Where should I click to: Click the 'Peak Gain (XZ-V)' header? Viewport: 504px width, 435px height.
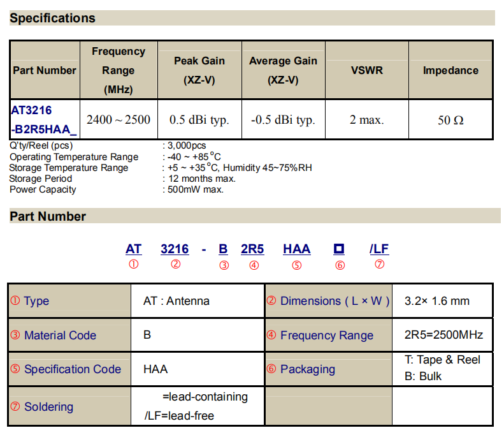click(x=199, y=70)
